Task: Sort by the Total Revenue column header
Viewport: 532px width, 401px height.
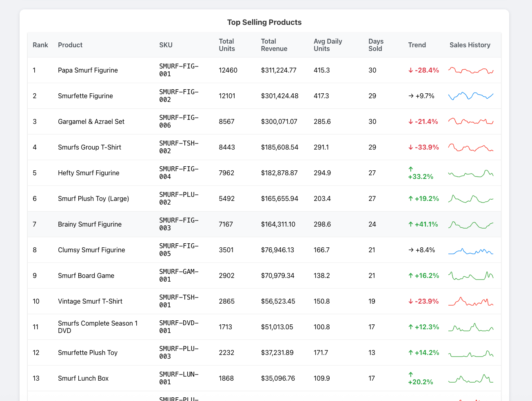Action: click(x=274, y=45)
